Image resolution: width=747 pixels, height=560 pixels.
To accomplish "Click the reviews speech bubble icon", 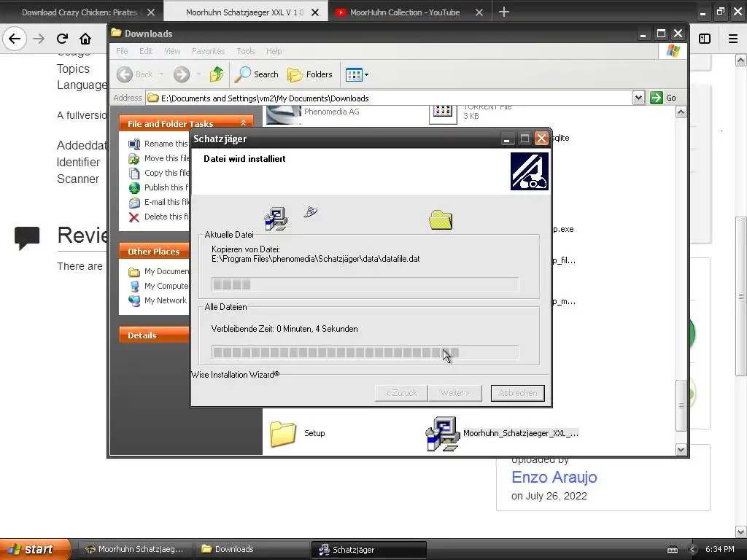I will (x=27, y=238).
